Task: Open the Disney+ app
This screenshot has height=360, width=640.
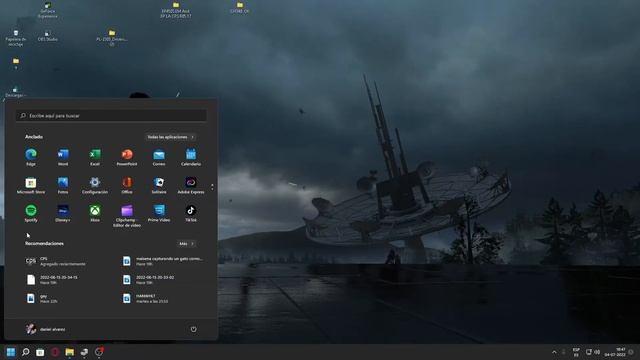Action: [63, 213]
